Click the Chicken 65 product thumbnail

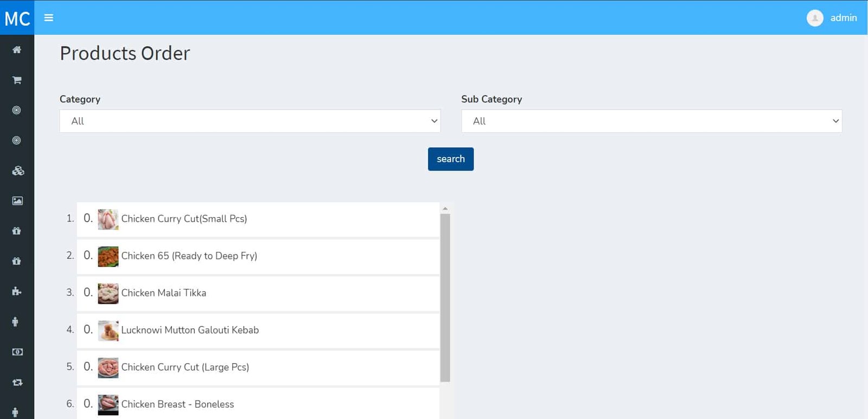(x=108, y=256)
